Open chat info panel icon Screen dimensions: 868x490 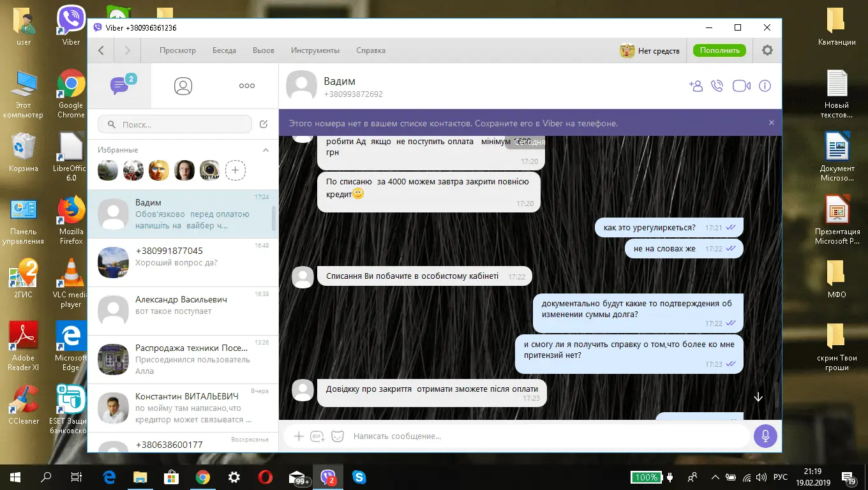tap(765, 85)
